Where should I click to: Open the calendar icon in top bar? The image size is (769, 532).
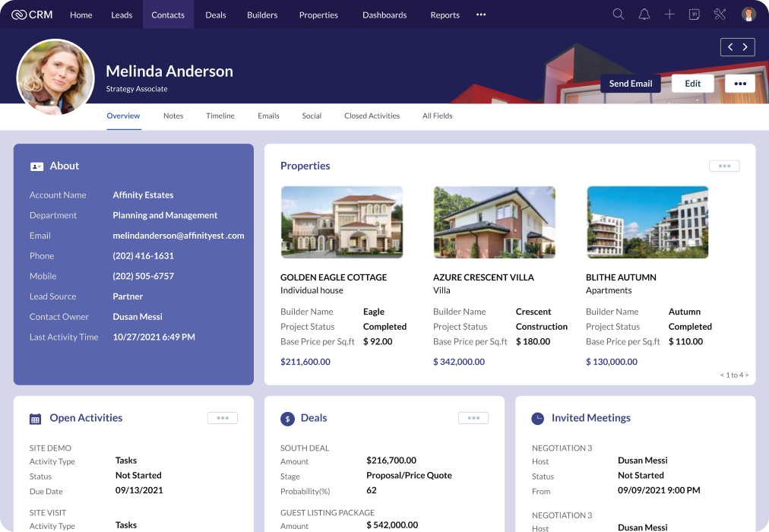coord(695,14)
